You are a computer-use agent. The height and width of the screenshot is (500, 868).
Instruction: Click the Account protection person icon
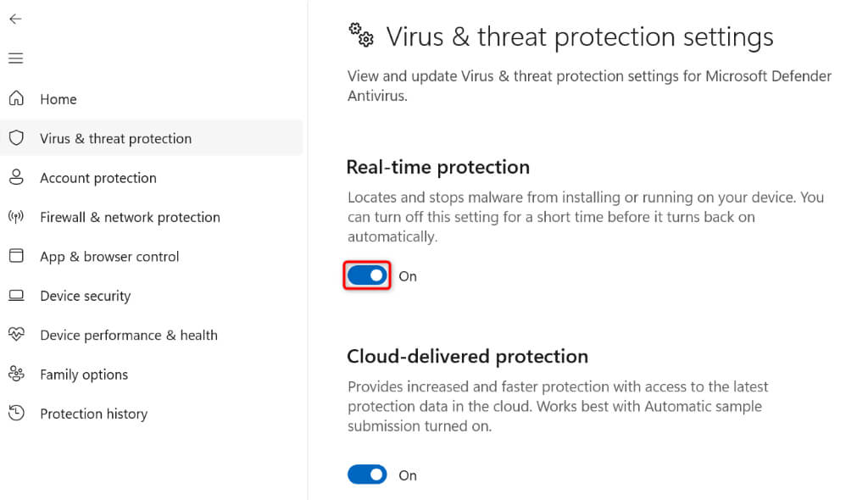coord(19,178)
